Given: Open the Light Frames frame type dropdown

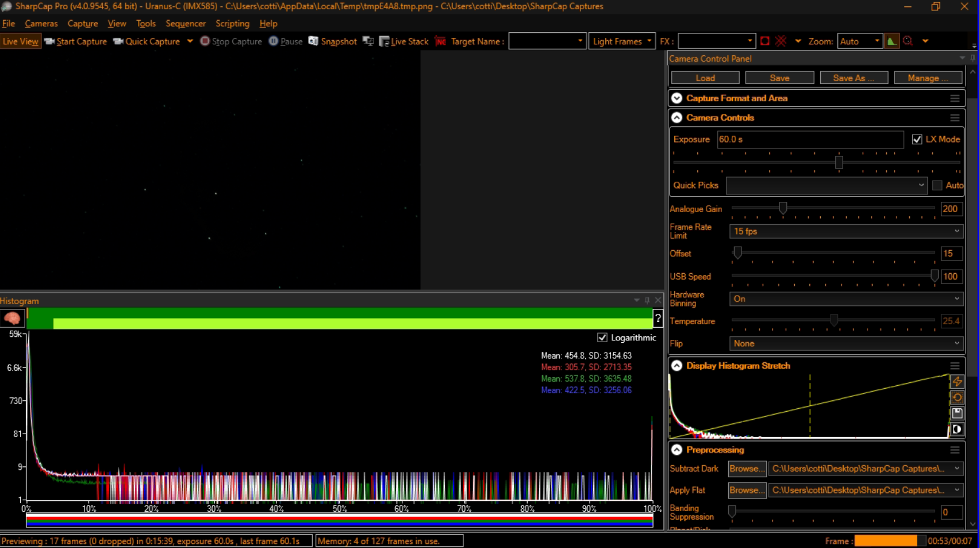Looking at the screenshot, I should pos(622,41).
